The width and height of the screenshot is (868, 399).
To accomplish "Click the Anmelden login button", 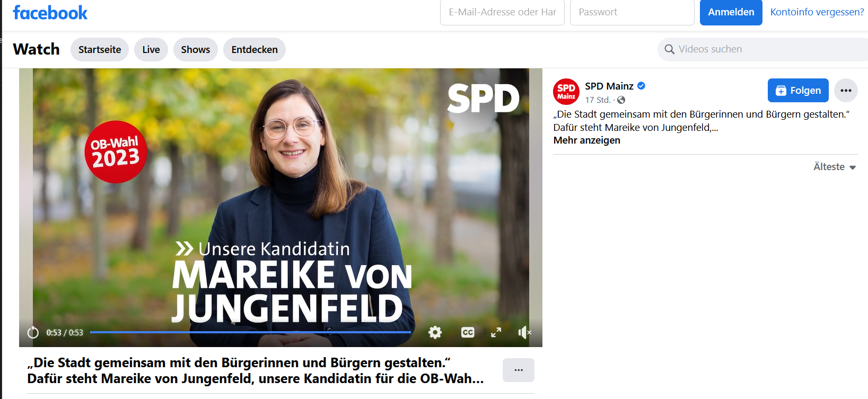I will pos(731,12).
